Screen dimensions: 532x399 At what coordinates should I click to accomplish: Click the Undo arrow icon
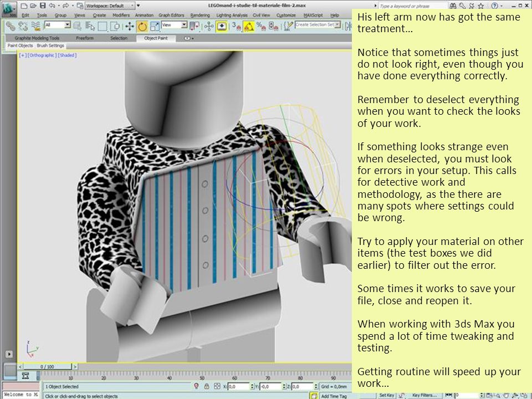tap(52, 6)
